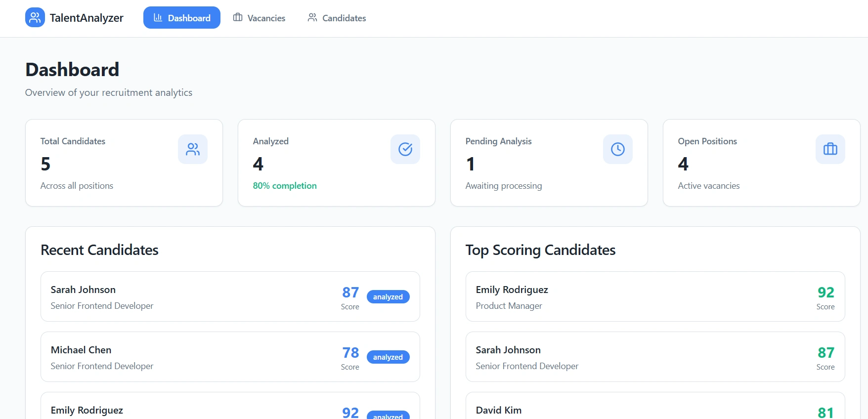Screen dimensions: 868x419
Task: Click the people icon beside Candidates
Action: 312,18
